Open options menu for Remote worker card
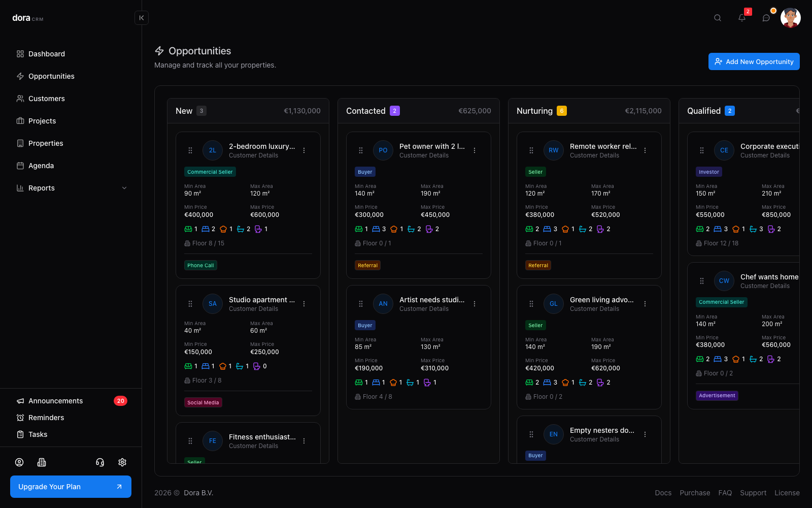812x508 pixels. (x=645, y=150)
